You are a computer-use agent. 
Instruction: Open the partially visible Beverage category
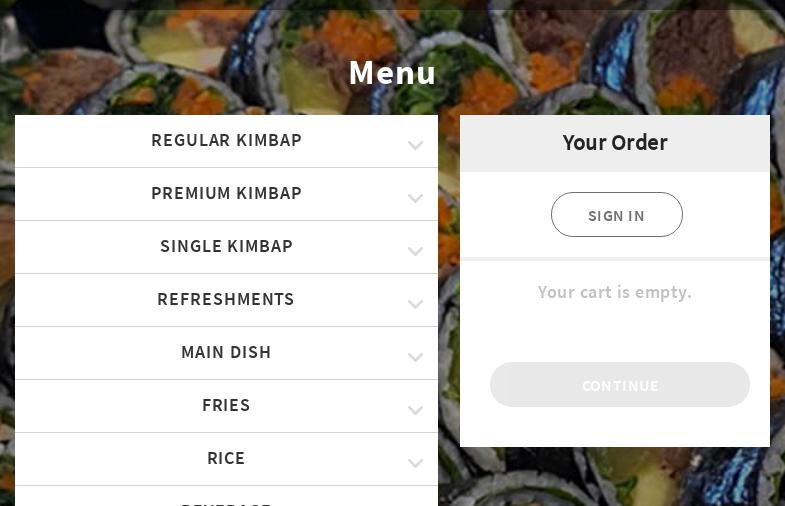point(226,496)
